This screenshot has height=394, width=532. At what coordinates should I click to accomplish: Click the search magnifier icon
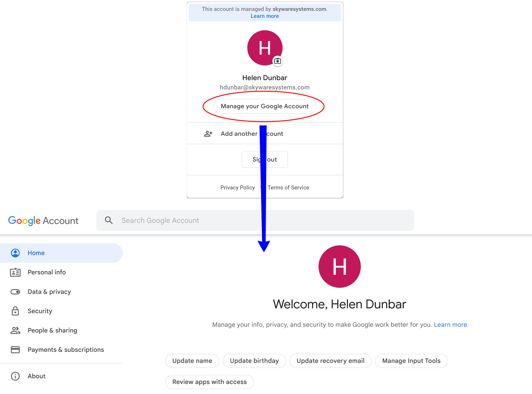click(109, 220)
